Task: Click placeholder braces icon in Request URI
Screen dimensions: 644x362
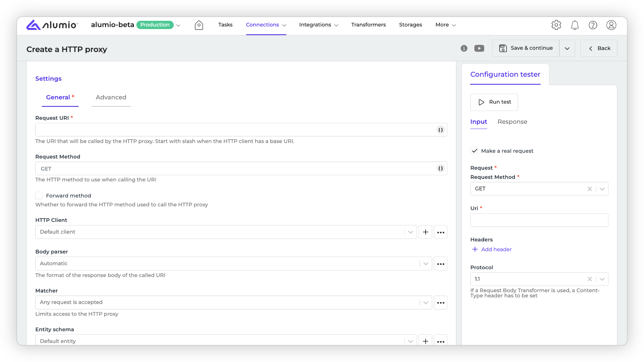Action: (441, 130)
